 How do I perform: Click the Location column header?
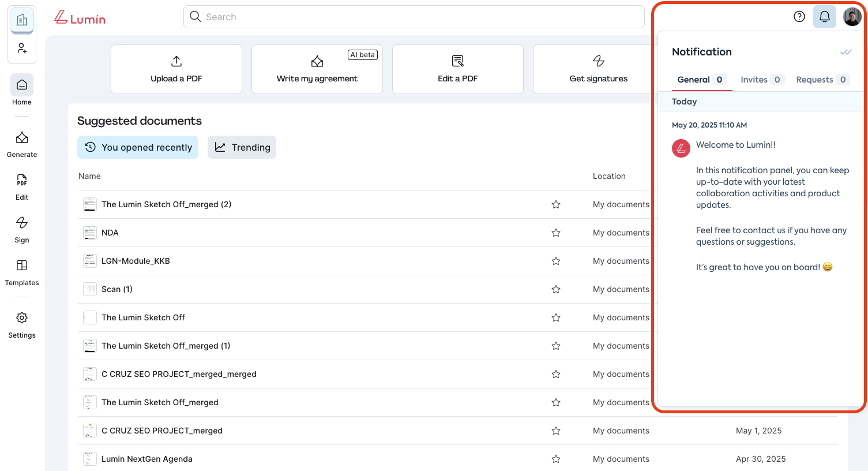609,176
